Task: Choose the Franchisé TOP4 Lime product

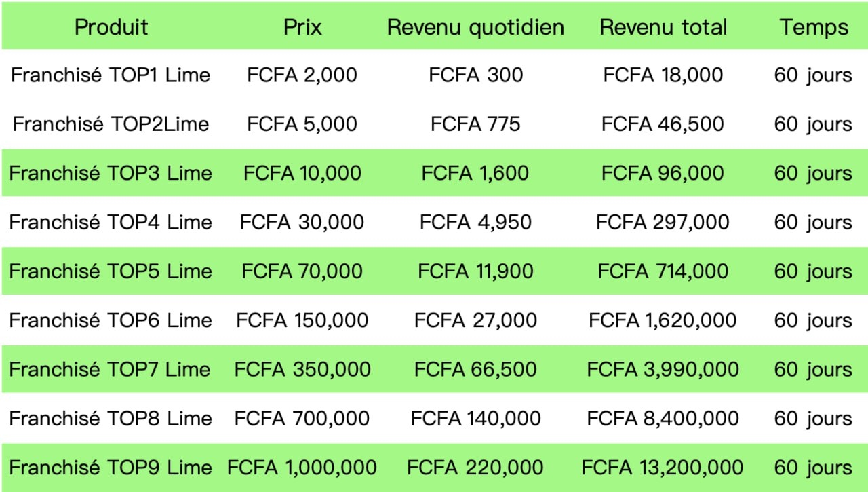Action: [111, 222]
